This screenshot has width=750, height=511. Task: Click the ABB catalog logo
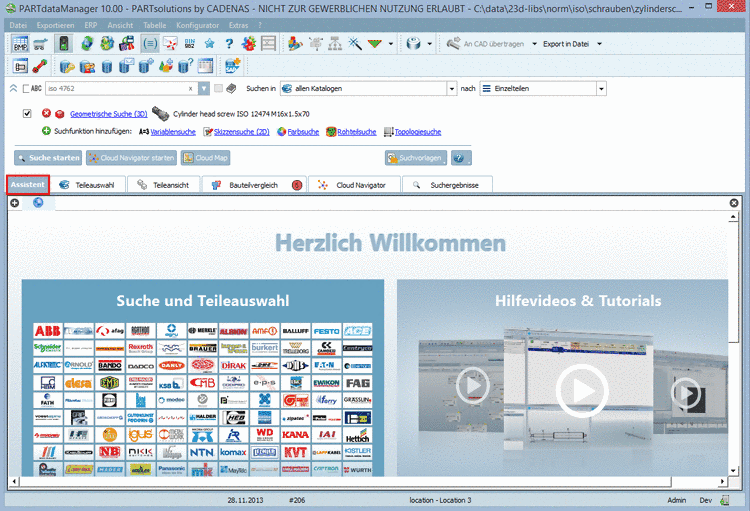click(47, 331)
